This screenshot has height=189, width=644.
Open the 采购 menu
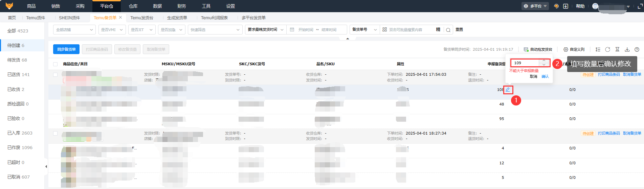(80, 6)
